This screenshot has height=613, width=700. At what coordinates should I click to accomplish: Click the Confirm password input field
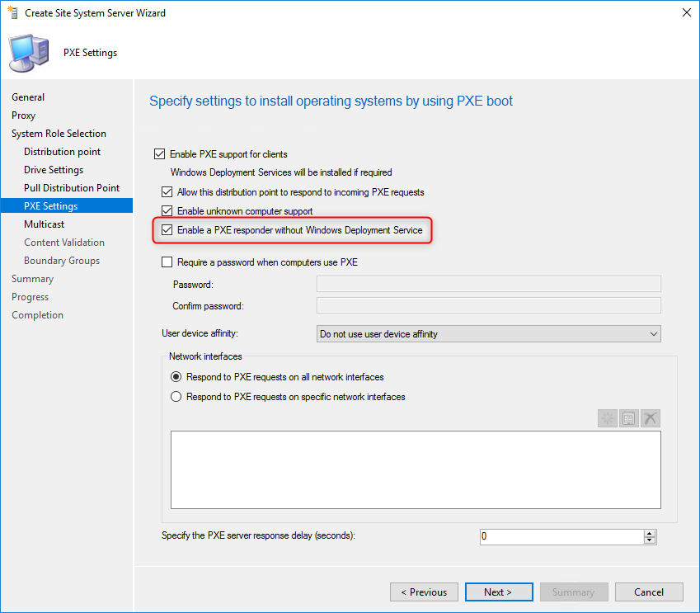(x=488, y=305)
